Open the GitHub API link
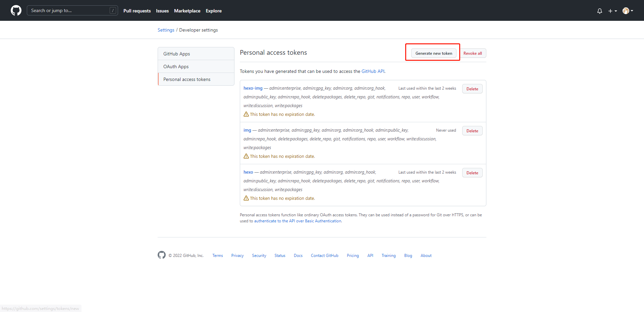644x312 pixels. [373, 71]
